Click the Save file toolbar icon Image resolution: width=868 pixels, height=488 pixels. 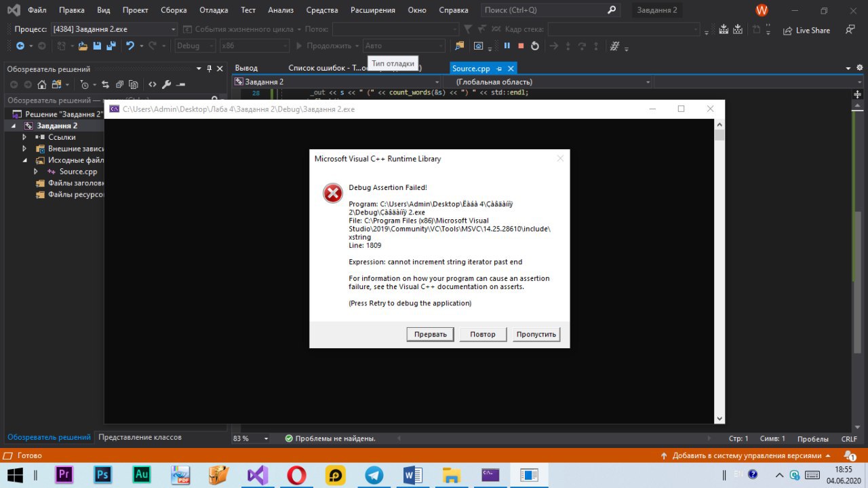click(x=96, y=45)
